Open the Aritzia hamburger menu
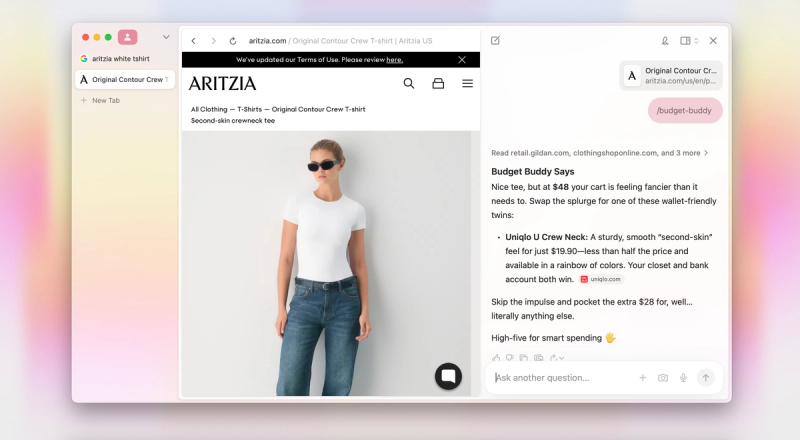800x440 pixels. pos(467,83)
